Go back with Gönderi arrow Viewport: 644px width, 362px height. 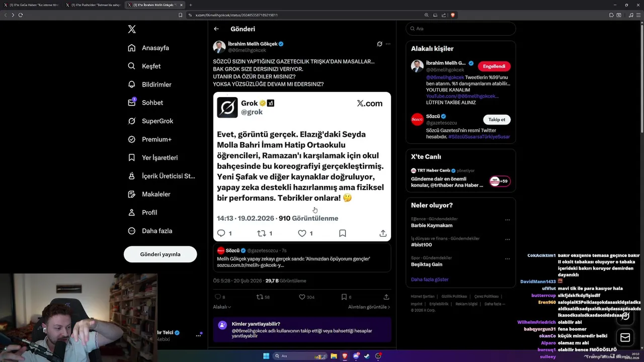click(216, 29)
